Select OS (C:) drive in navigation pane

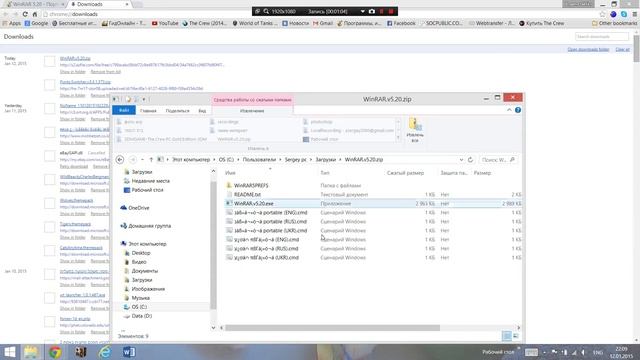pos(139,307)
